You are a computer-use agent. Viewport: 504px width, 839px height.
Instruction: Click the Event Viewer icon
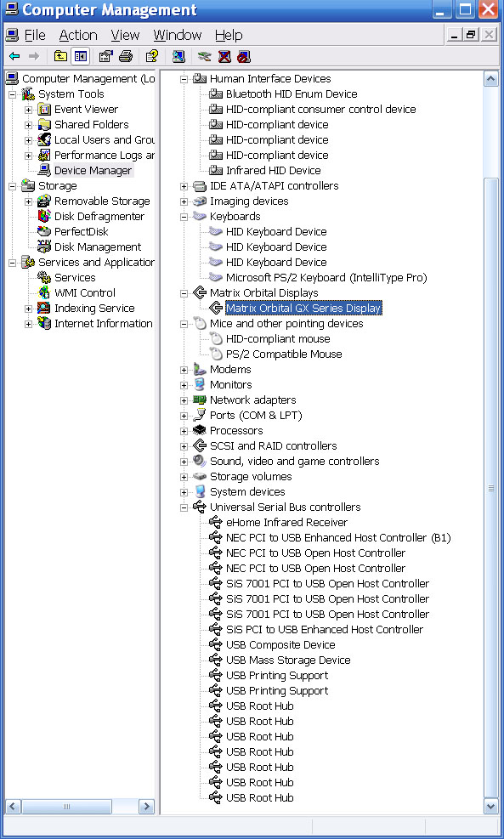tap(44, 110)
